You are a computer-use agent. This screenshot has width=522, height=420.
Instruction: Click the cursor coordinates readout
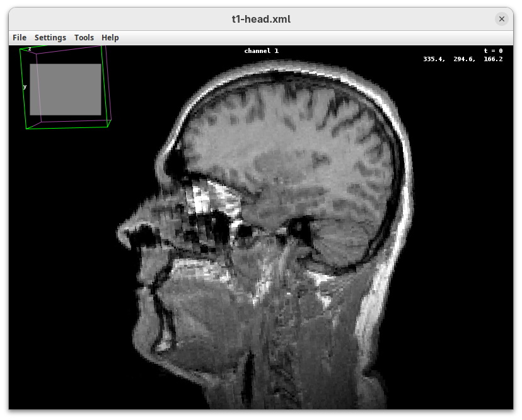point(463,59)
